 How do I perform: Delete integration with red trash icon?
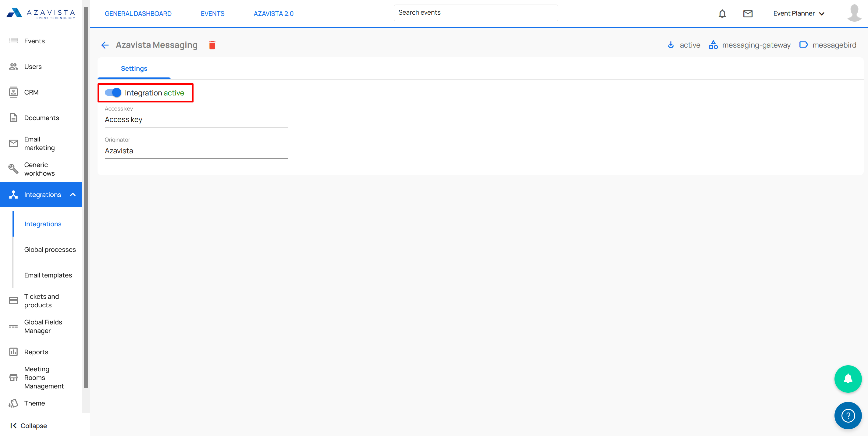(x=212, y=45)
